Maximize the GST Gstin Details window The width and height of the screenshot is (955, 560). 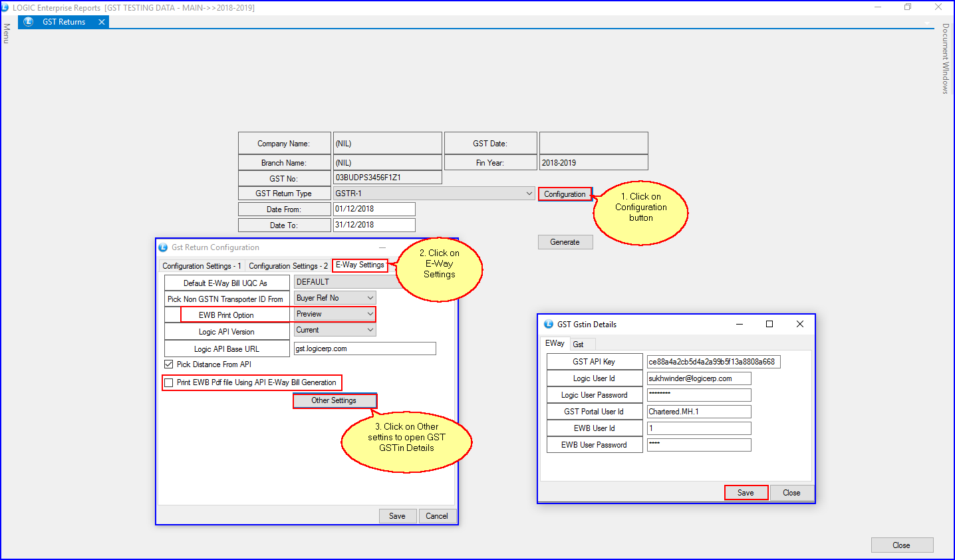pos(769,324)
